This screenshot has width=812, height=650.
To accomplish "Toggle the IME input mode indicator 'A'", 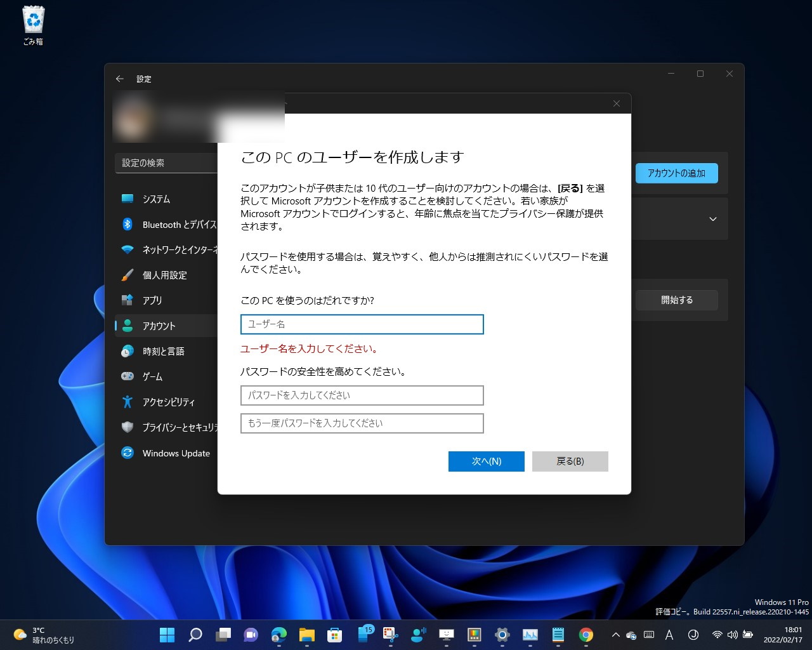I will (669, 635).
